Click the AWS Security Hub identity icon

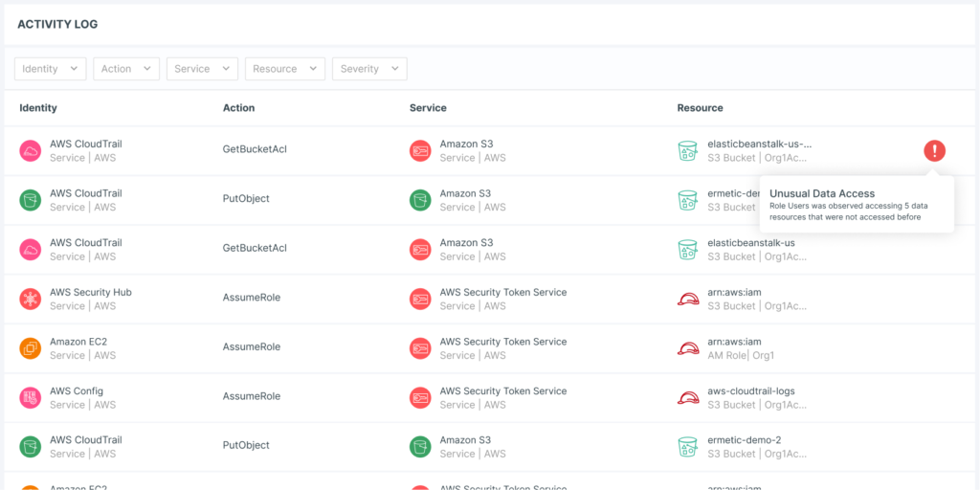tap(30, 299)
